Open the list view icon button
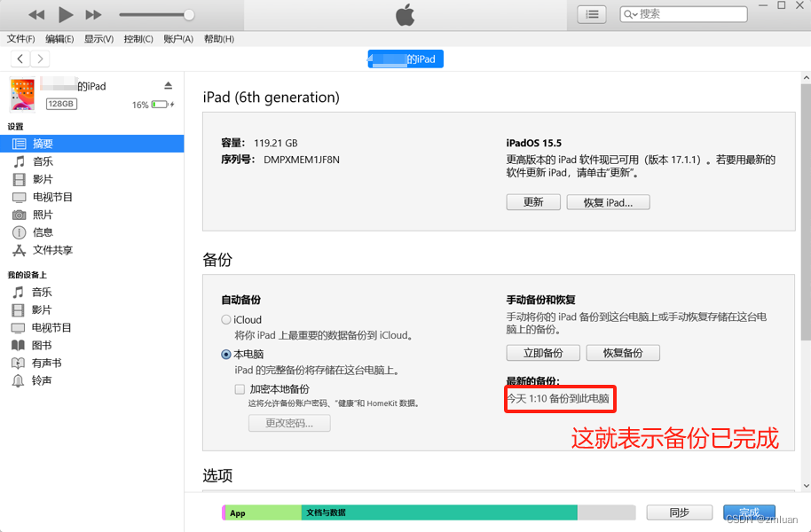This screenshot has height=532, width=811. pyautogui.click(x=592, y=14)
